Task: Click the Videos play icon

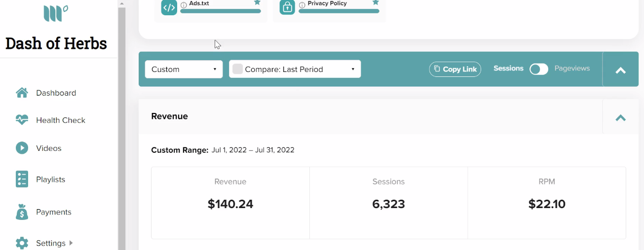Action: (x=22, y=148)
